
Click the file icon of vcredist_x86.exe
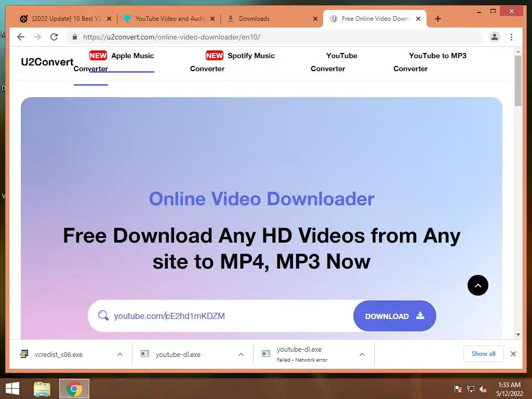click(x=24, y=354)
